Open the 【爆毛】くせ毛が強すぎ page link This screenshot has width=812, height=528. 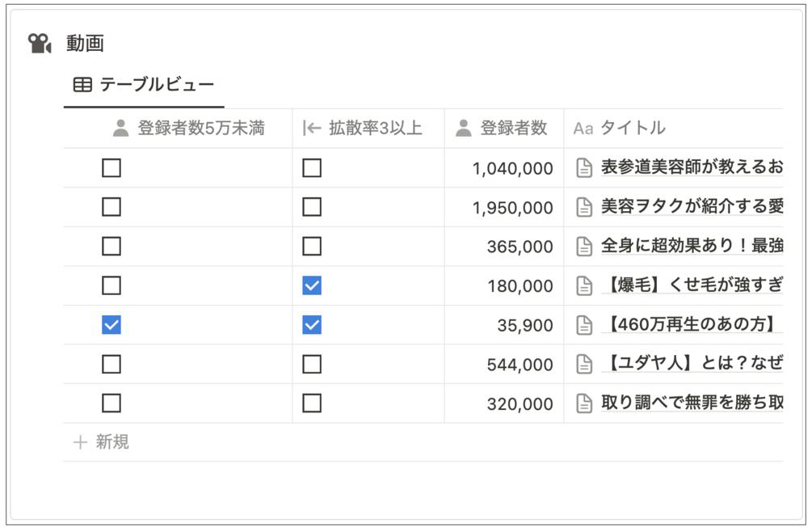[692, 285]
